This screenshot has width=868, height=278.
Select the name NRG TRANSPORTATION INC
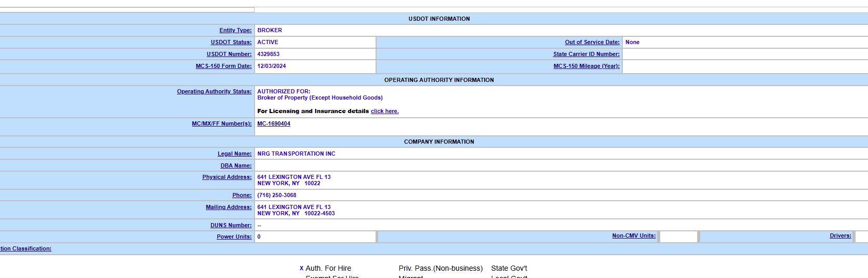coord(297,154)
